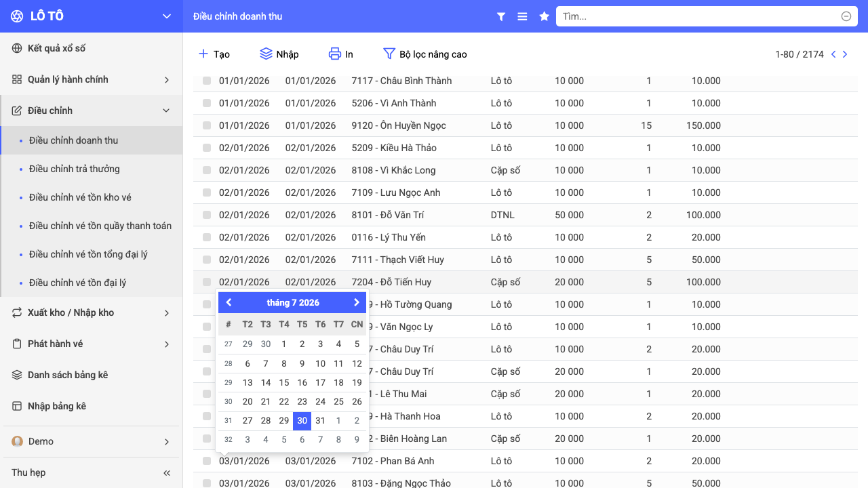Image resolution: width=868 pixels, height=488 pixels.
Task: Click the Kết quả xổ số globe icon
Action: [x=17, y=48]
